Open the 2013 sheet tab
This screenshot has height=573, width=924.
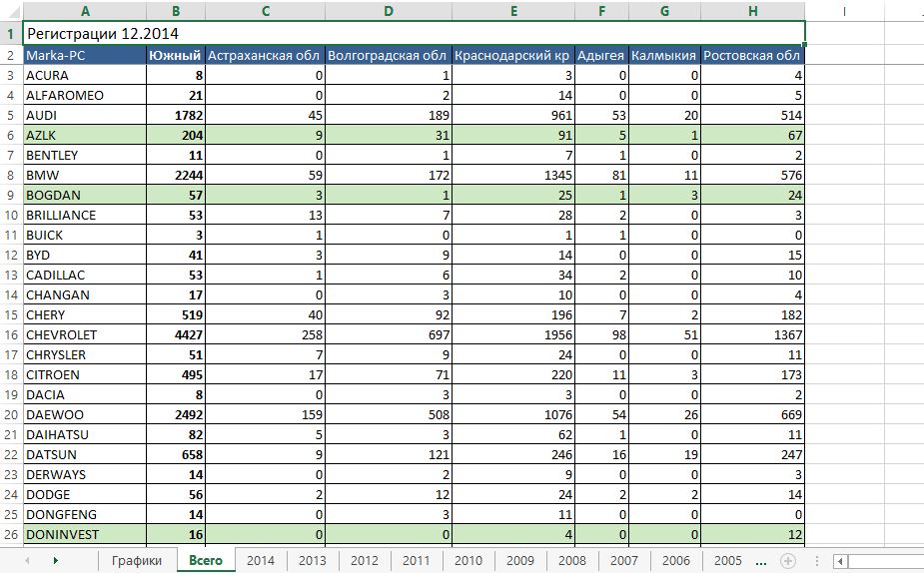pyautogui.click(x=313, y=561)
